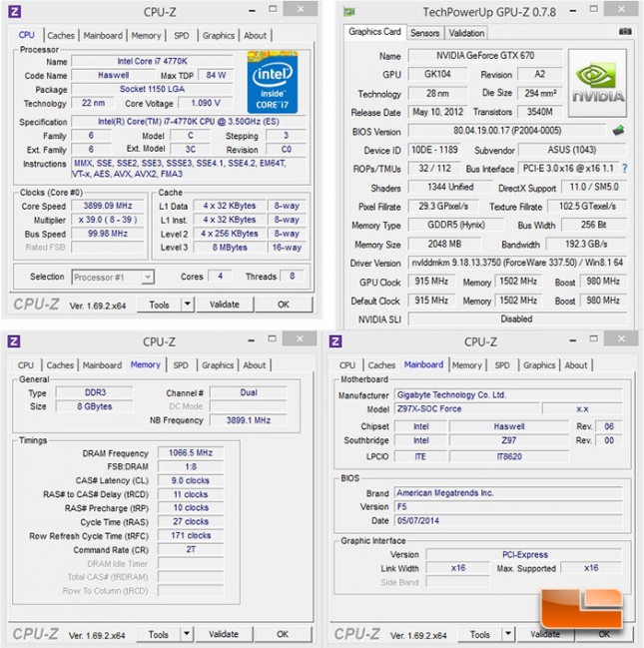Click the NVIDIA SLI value Disabled
Screen dimensions: 644x648
click(x=516, y=320)
